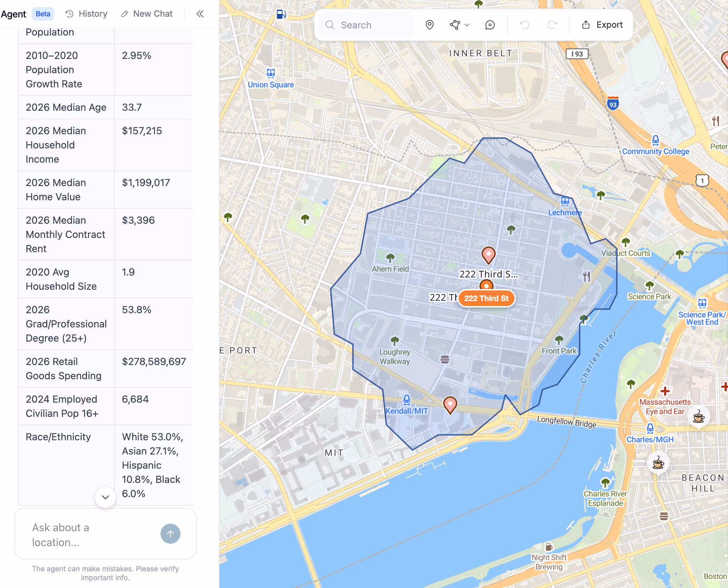Click the map Search field

[x=366, y=25]
